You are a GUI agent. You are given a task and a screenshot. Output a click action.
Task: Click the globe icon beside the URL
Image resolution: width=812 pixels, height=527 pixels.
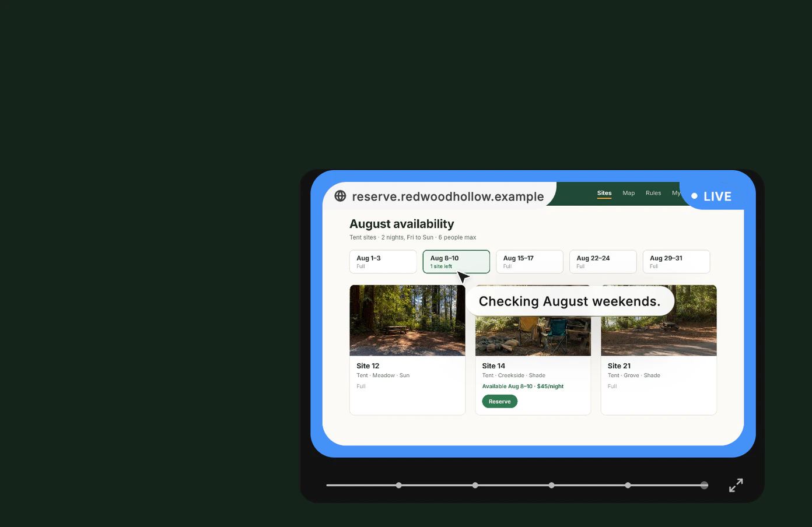pyautogui.click(x=340, y=196)
